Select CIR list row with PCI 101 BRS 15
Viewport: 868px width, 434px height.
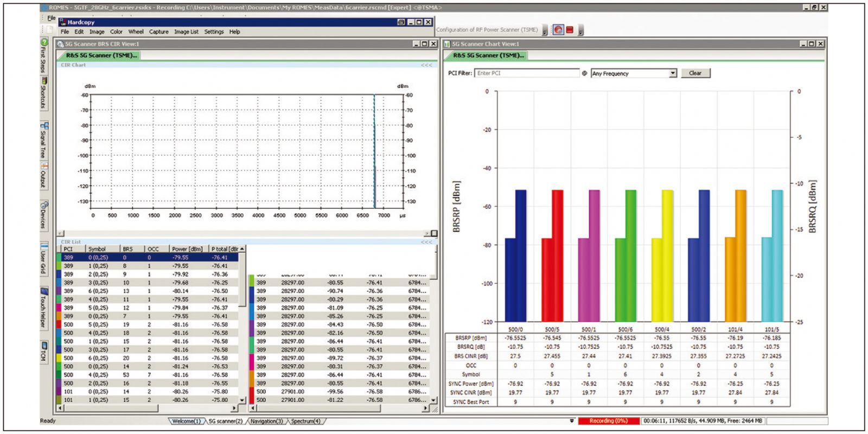(x=148, y=400)
